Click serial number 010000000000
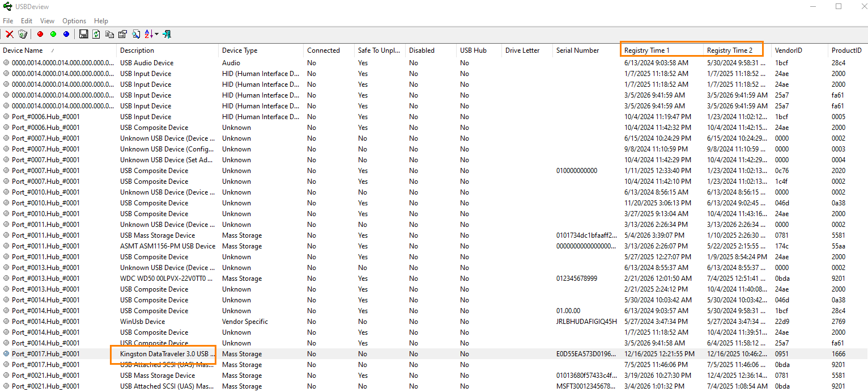868x392 pixels. click(576, 171)
